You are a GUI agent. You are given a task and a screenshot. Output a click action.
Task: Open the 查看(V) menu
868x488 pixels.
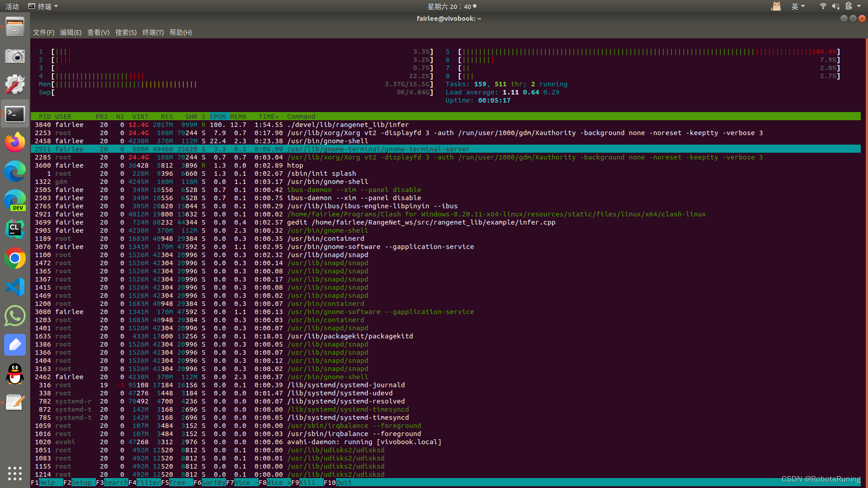pyautogui.click(x=98, y=32)
